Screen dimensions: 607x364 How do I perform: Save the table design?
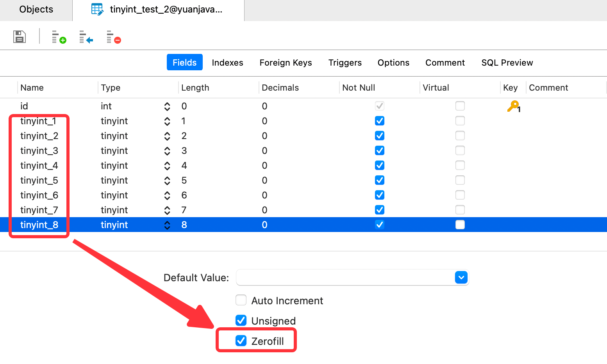click(x=20, y=37)
